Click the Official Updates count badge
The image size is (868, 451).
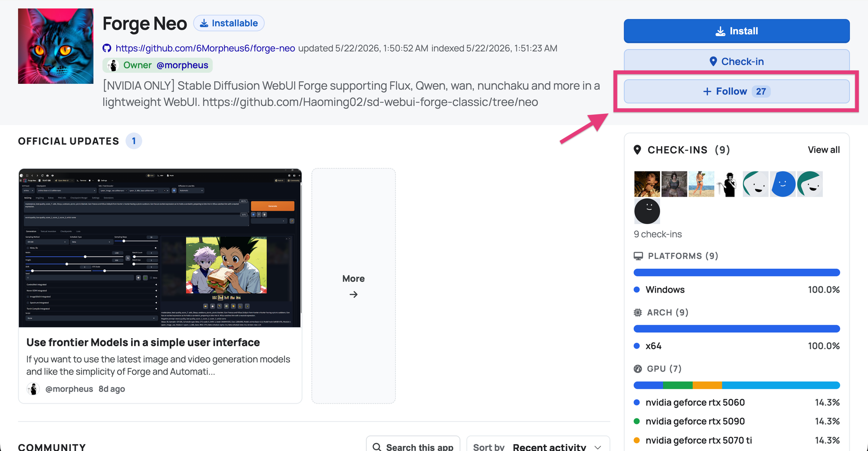click(134, 141)
